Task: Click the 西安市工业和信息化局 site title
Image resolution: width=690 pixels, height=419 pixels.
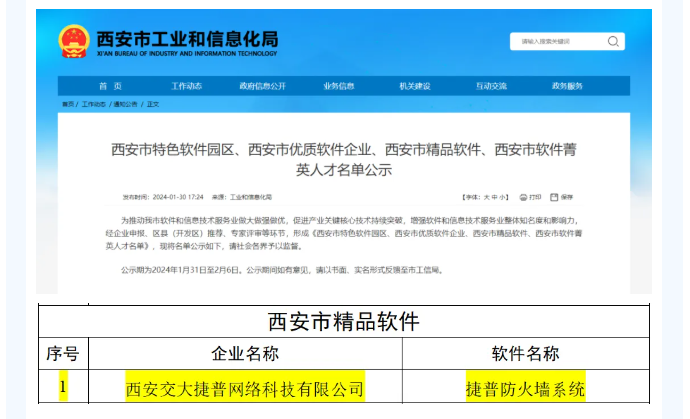Action: coord(187,39)
